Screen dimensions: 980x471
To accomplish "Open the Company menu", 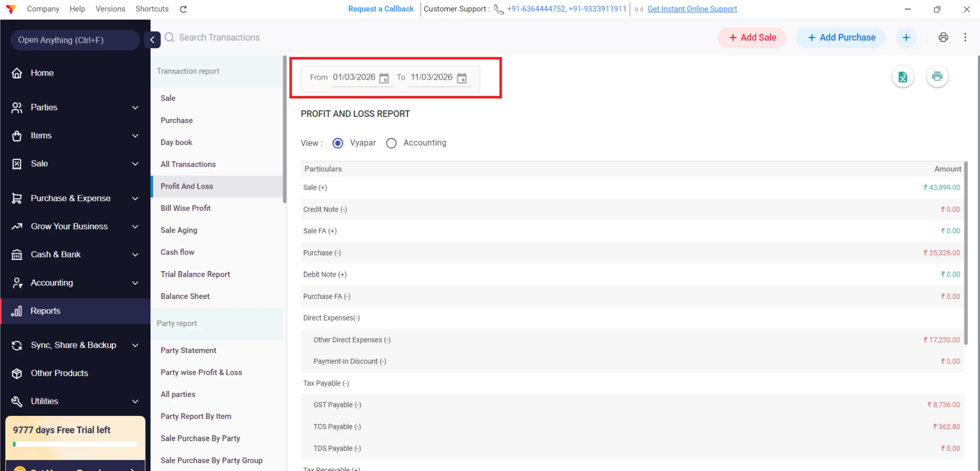I will pyautogui.click(x=43, y=9).
